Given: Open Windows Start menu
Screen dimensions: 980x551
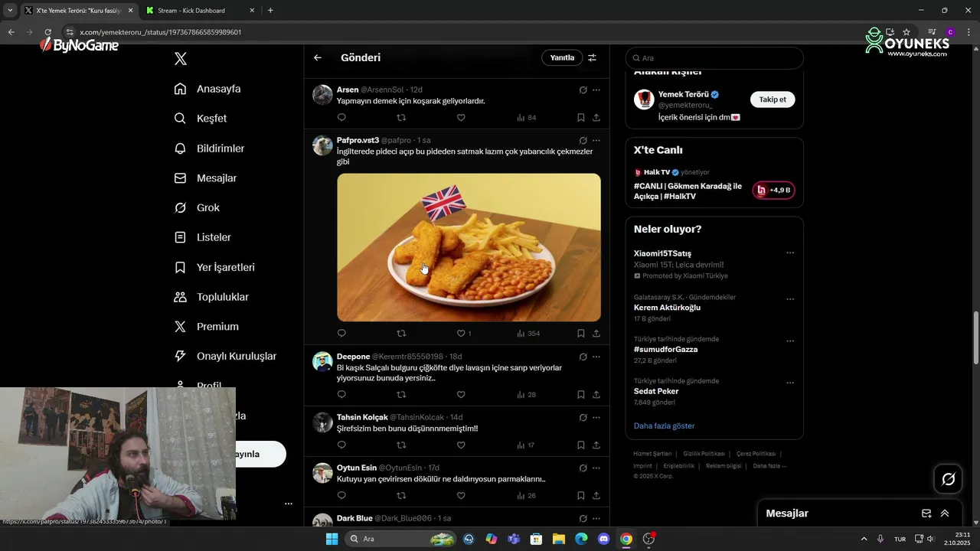Looking at the screenshot, I should [x=332, y=539].
